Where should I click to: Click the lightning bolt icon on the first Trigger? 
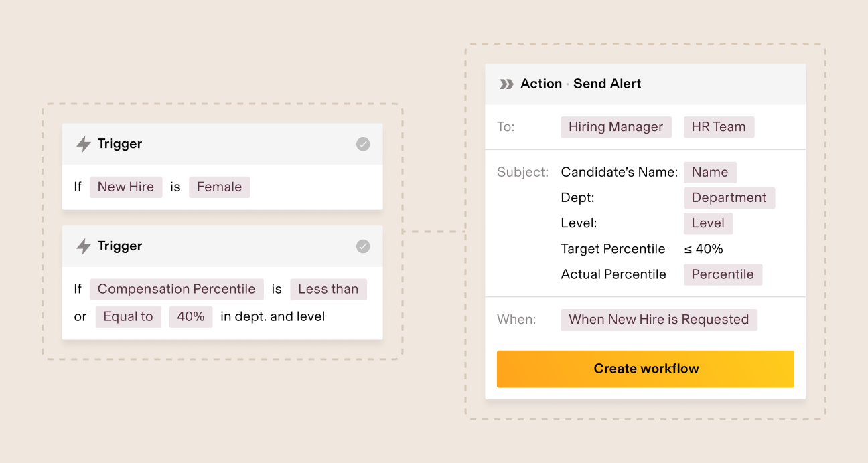pos(82,143)
